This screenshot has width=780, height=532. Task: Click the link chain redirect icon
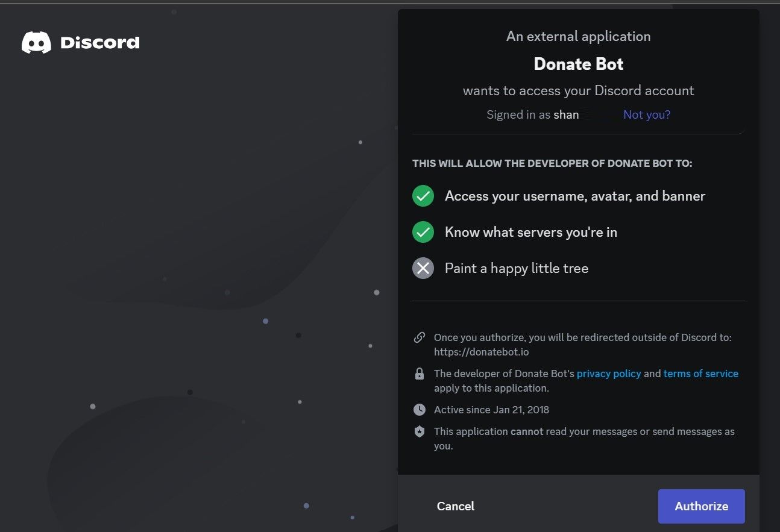click(x=420, y=337)
